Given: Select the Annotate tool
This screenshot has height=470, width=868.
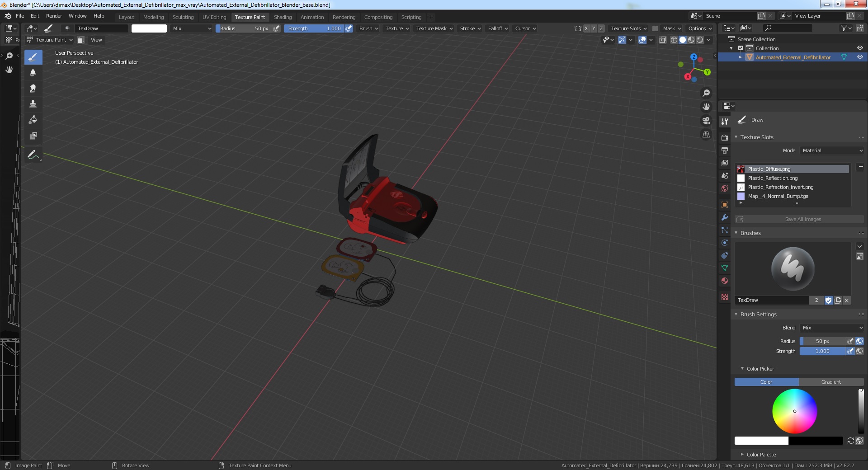Looking at the screenshot, I should tap(33, 155).
